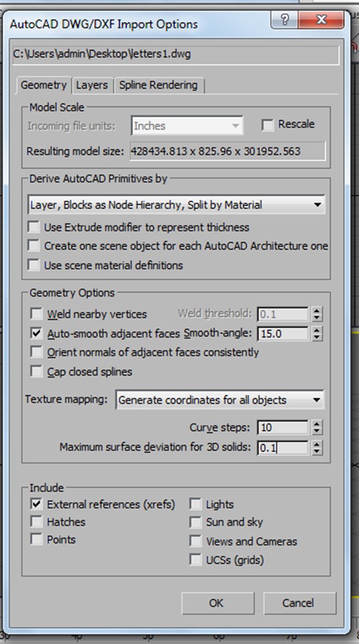Click Maximum surface deviation value field
The height and width of the screenshot is (644, 359).
click(283, 447)
